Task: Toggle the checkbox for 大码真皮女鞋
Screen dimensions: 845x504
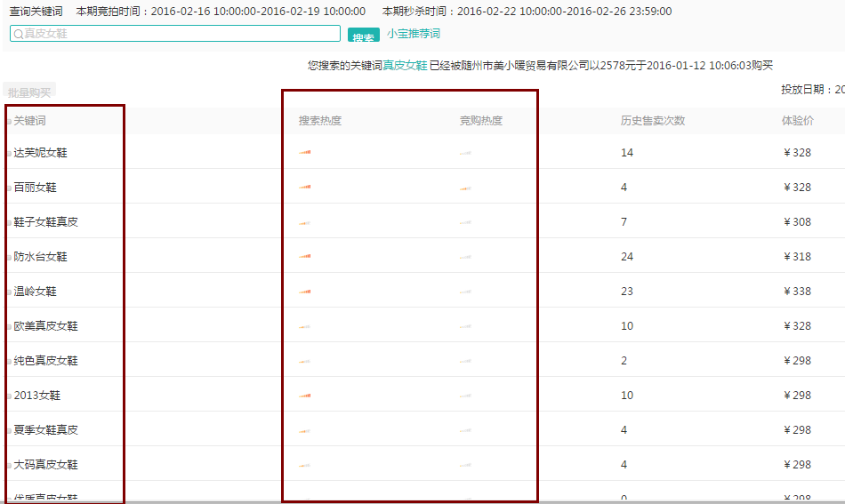Action: (x=9, y=466)
